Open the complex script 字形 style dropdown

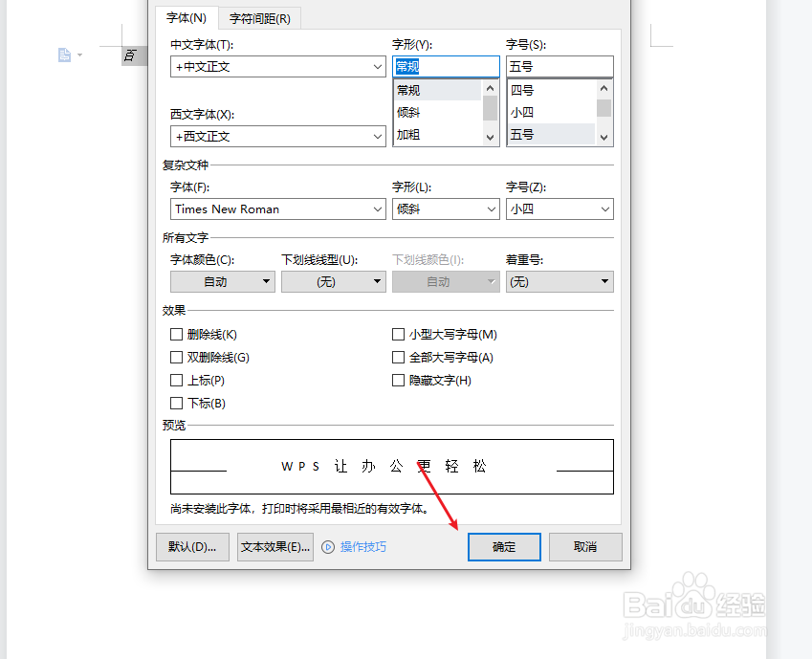click(x=489, y=209)
